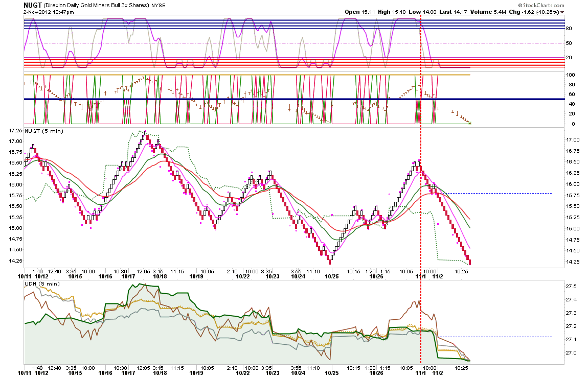Click the Open 15.11 value
This screenshot has height=378, width=588.
tap(359, 12)
